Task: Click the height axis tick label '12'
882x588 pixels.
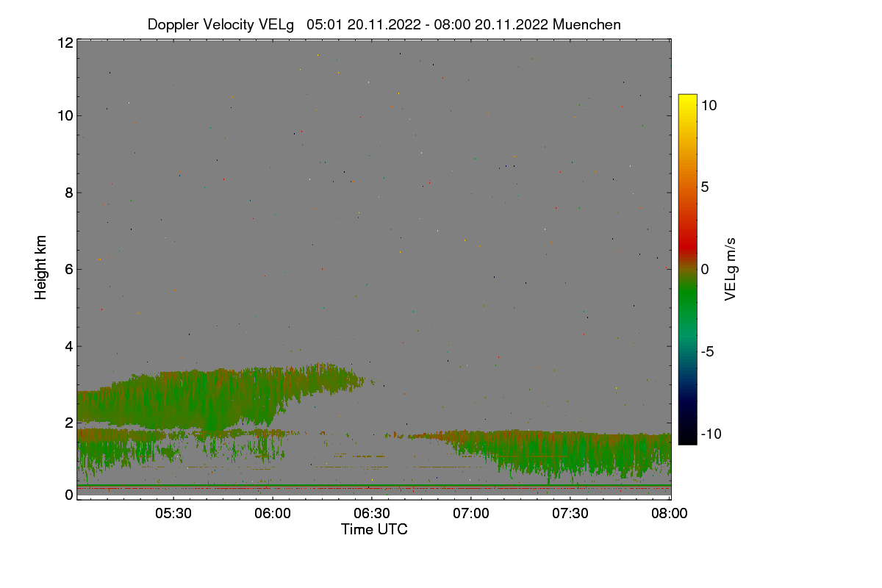Action: pos(65,43)
